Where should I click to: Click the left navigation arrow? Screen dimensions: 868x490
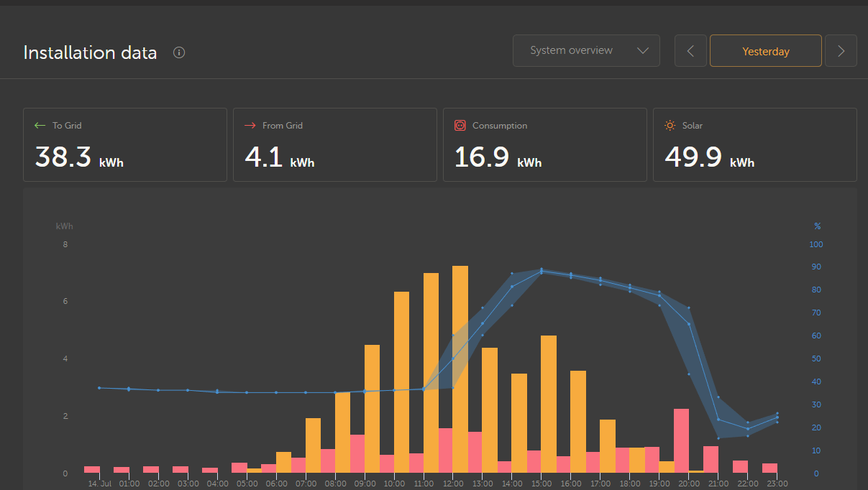(x=690, y=50)
